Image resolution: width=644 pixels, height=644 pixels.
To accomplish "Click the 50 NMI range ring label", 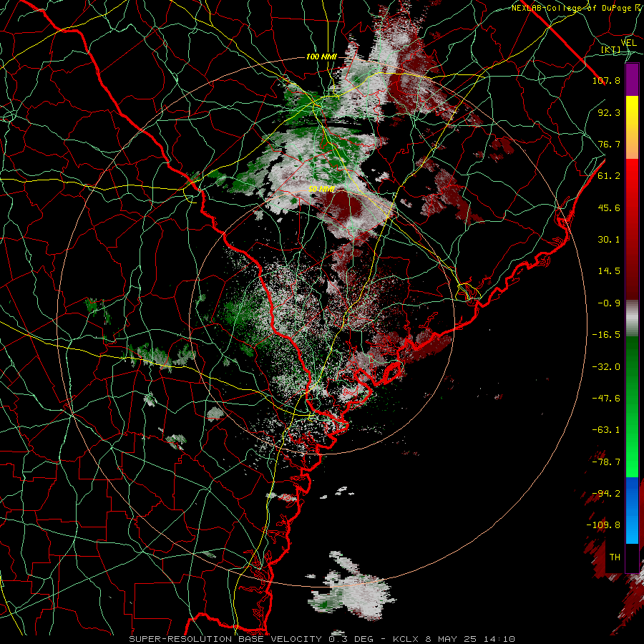I will [321, 190].
